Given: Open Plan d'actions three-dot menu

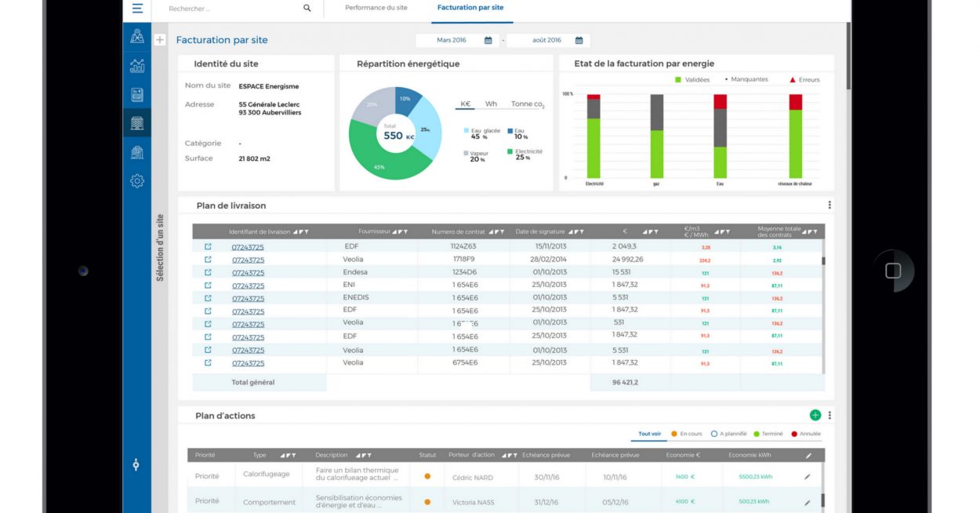Looking at the screenshot, I should click(x=829, y=415).
